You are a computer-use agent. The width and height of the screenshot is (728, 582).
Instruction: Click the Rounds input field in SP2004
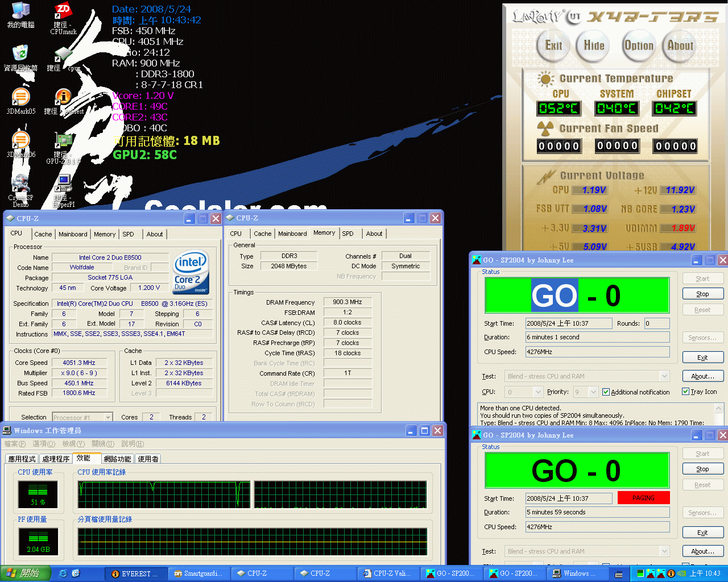(x=656, y=323)
